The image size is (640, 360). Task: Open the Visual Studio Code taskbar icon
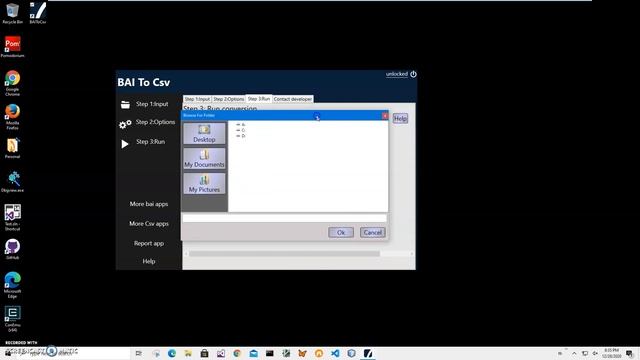[x=335, y=353]
